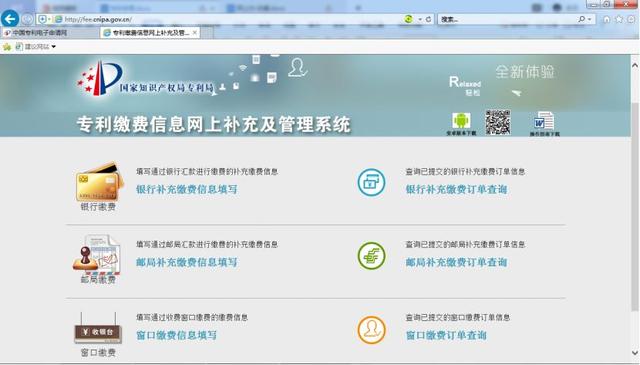Open the 建议网站 favorites dropdown
Image resolution: width=640 pixels, height=365 pixels.
click(36, 47)
